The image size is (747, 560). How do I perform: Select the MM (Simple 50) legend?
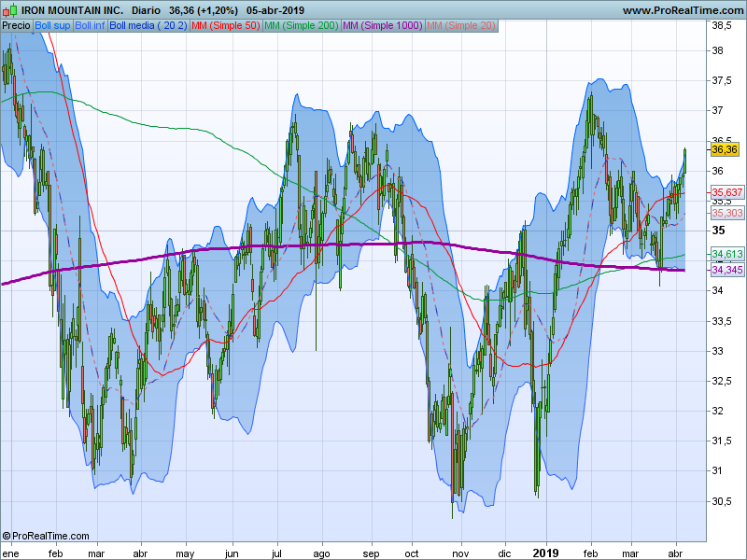click(225, 26)
